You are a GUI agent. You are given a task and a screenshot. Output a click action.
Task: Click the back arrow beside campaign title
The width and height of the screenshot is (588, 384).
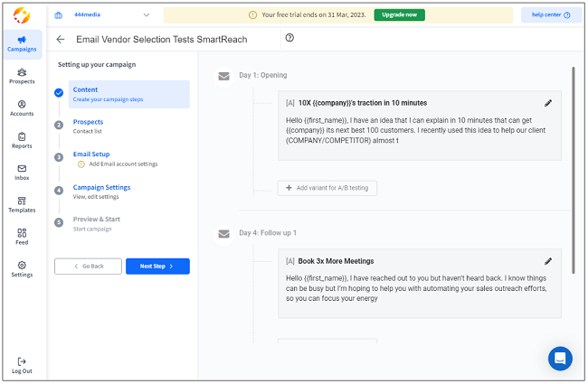coord(61,40)
